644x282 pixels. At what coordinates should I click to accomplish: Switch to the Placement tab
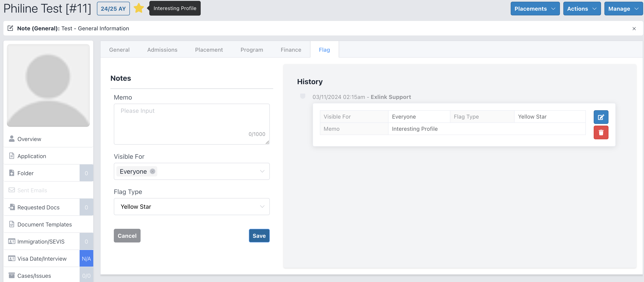[x=209, y=50]
